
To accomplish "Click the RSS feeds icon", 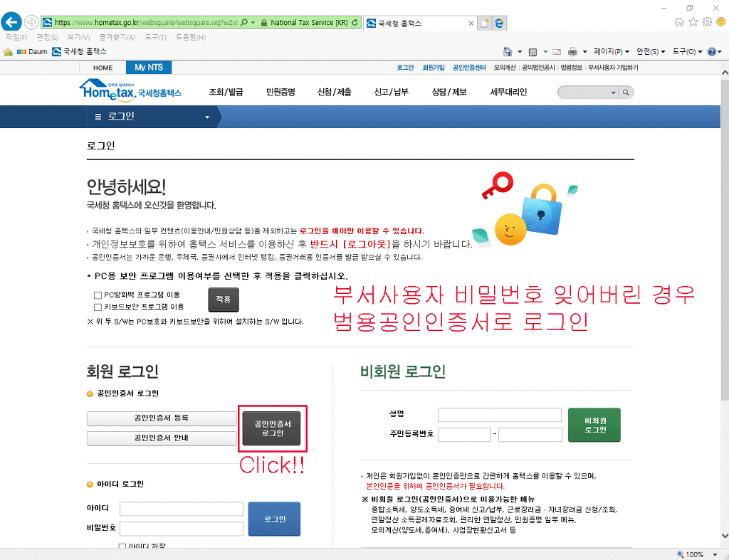I will 533,51.
